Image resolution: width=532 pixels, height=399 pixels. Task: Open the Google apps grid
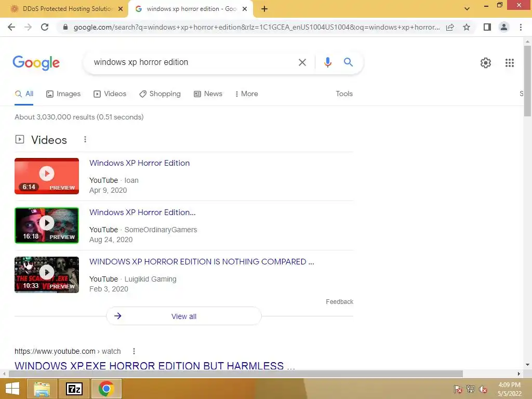[509, 63]
